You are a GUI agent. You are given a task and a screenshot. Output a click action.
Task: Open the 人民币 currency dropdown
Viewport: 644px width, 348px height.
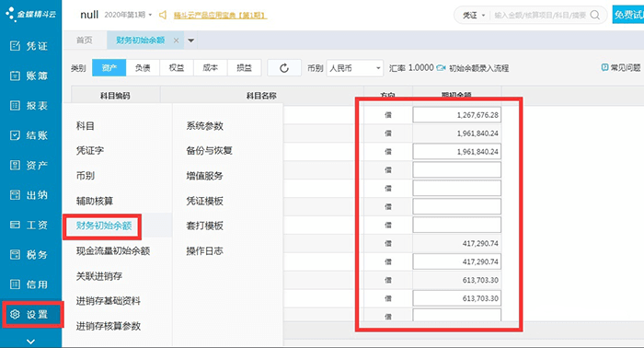click(x=355, y=68)
